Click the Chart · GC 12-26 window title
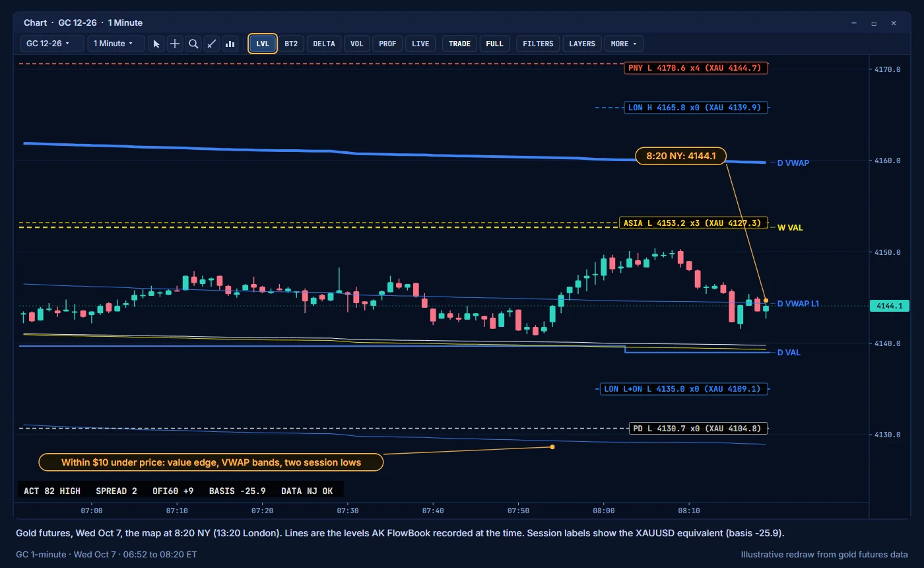The width and height of the screenshot is (924, 568). [x=83, y=22]
